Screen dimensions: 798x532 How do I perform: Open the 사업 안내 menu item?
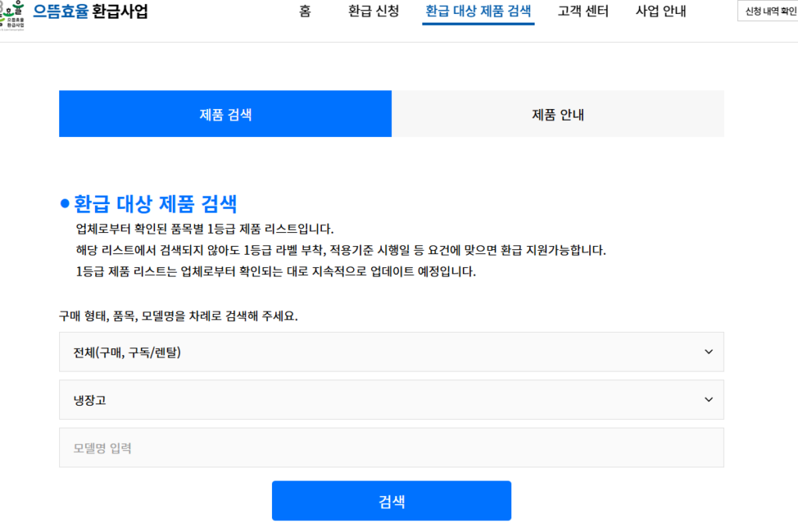point(659,11)
